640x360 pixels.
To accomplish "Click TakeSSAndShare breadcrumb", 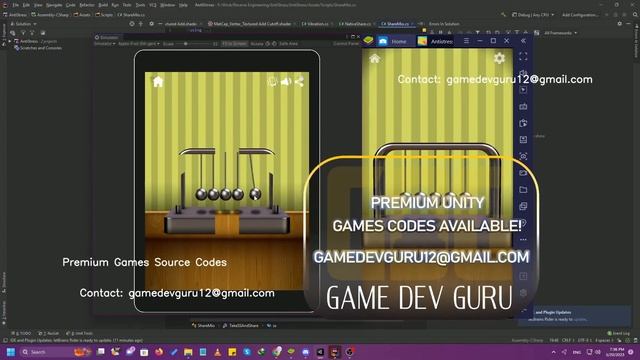I will pos(241,326).
